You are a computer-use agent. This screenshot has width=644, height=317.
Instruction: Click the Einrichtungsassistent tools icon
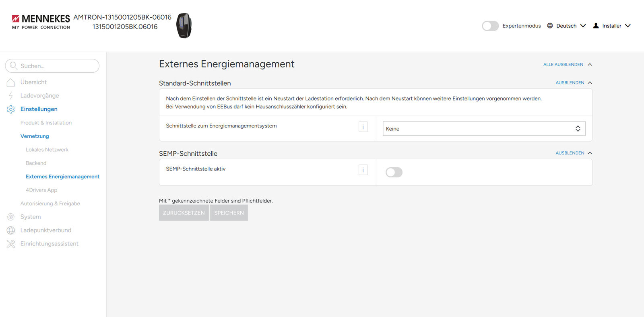[11, 244]
